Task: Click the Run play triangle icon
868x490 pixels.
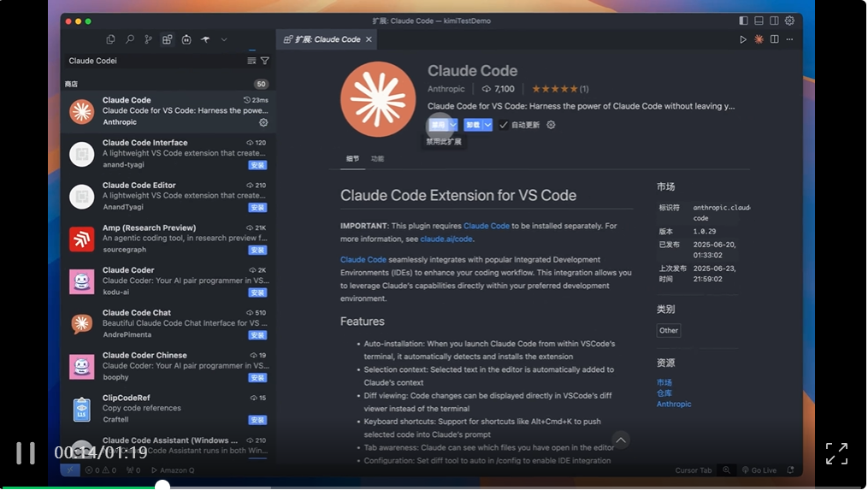Action: click(743, 39)
